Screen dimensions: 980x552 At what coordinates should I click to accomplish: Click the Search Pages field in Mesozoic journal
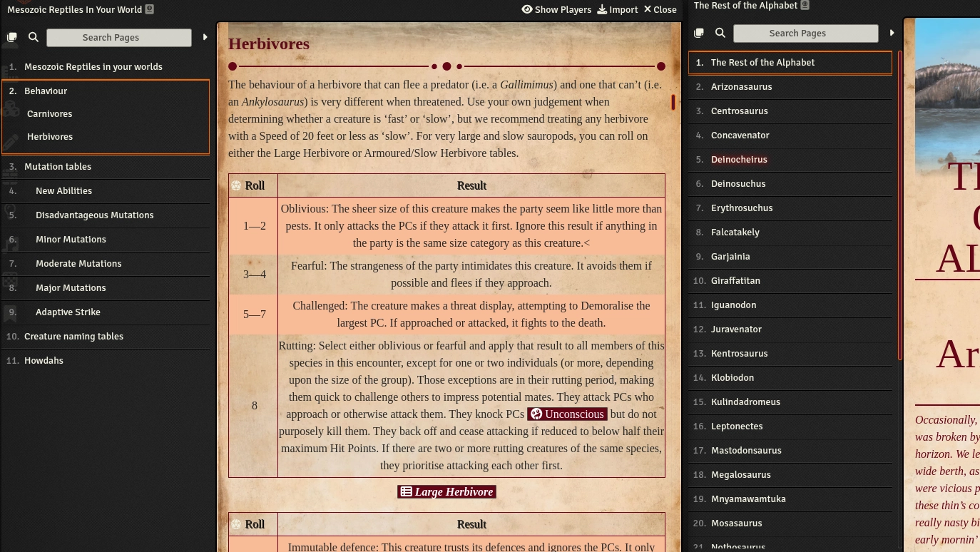119,38
